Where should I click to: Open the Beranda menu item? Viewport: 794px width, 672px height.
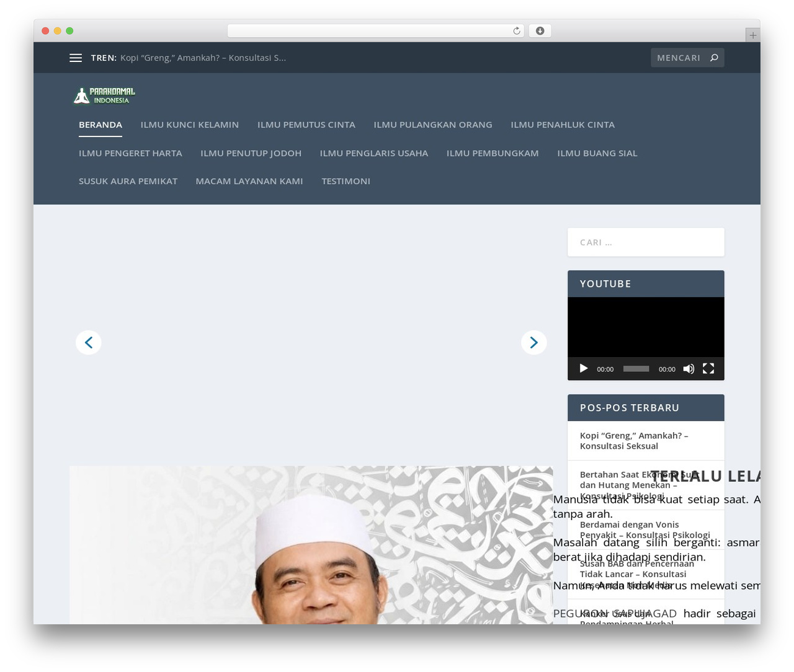(100, 125)
